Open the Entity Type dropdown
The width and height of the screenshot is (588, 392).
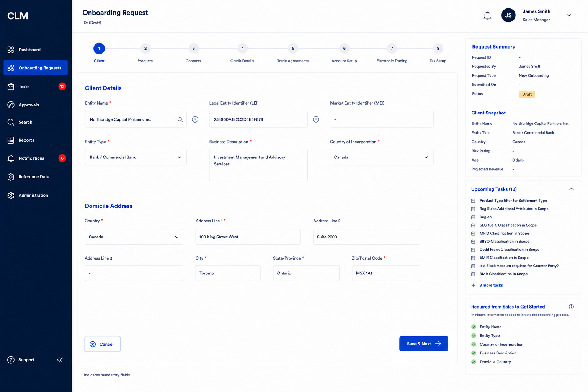pos(136,157)
